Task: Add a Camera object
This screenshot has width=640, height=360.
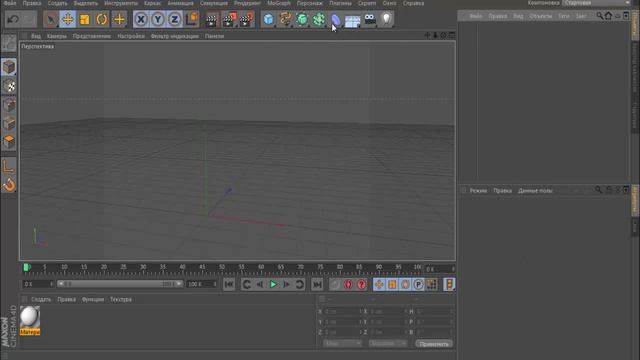Action: coord(370,19)
